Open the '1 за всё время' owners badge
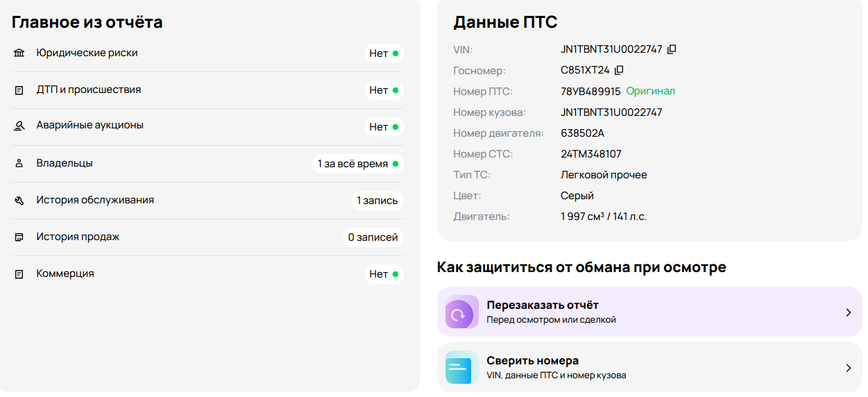 click(x=357, y=164)
